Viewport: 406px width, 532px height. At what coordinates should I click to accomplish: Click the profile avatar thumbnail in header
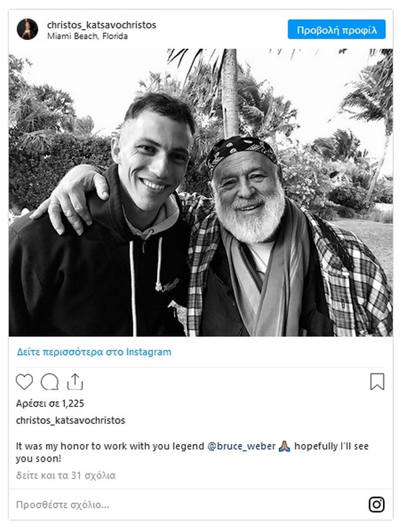pyautogui.click(x=28, y=29)
